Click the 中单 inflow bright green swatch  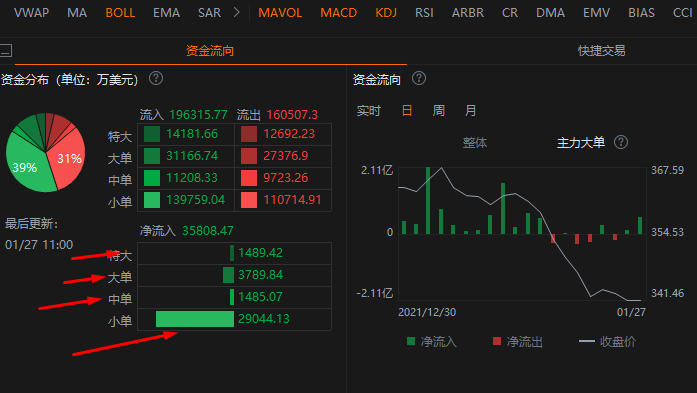pos(152,178)
